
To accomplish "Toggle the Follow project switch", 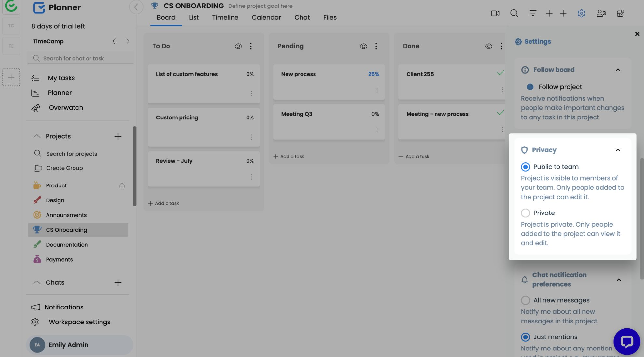I will coord(530,87).
